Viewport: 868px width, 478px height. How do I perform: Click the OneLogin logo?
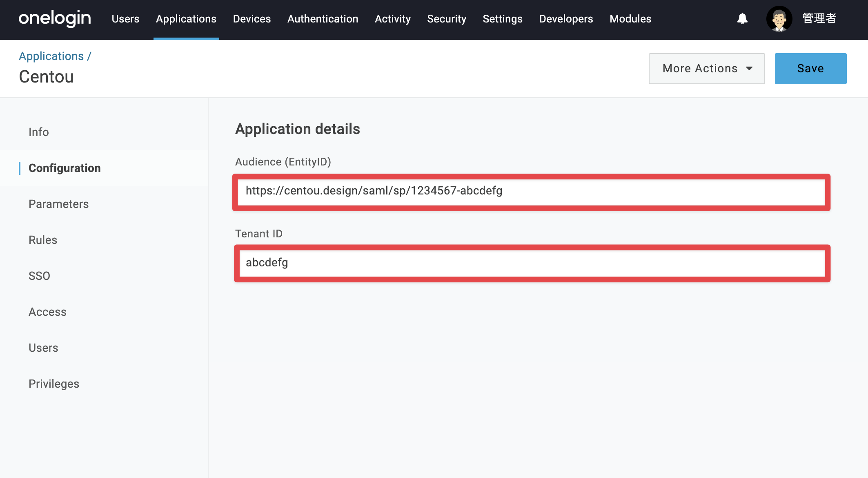(55, 19)
